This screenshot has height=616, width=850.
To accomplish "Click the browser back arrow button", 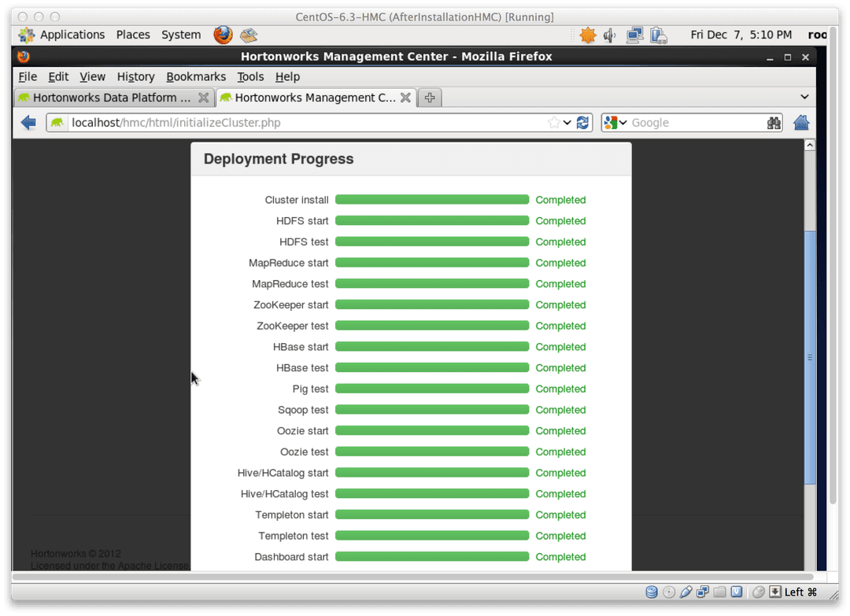I will pos(28,123).
